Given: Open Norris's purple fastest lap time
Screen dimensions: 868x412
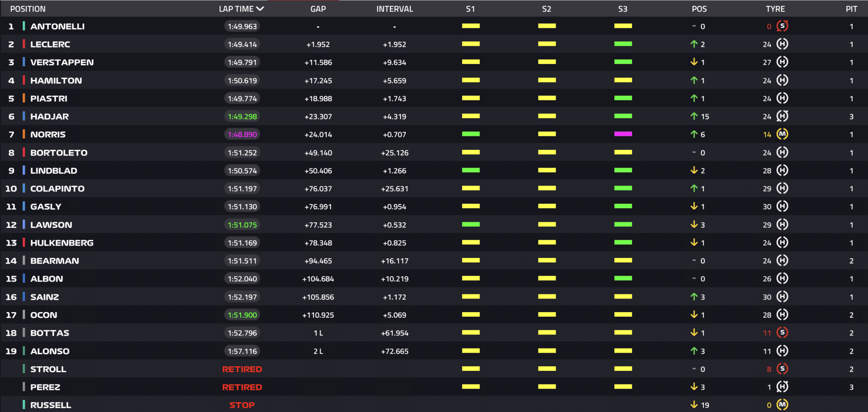Looking at the screenshot, I should [242, 134].
